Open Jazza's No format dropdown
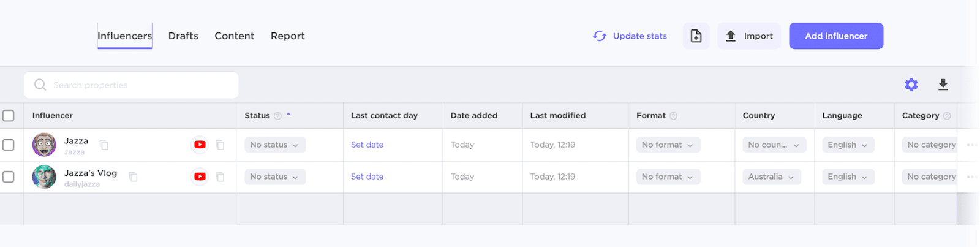980x247 pixels. [668, 145]
